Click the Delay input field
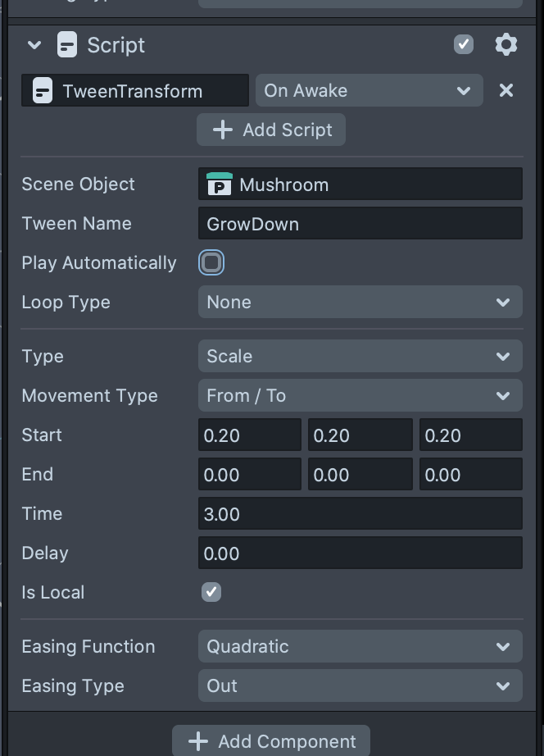The image size is (544, 756). (360, 553)
